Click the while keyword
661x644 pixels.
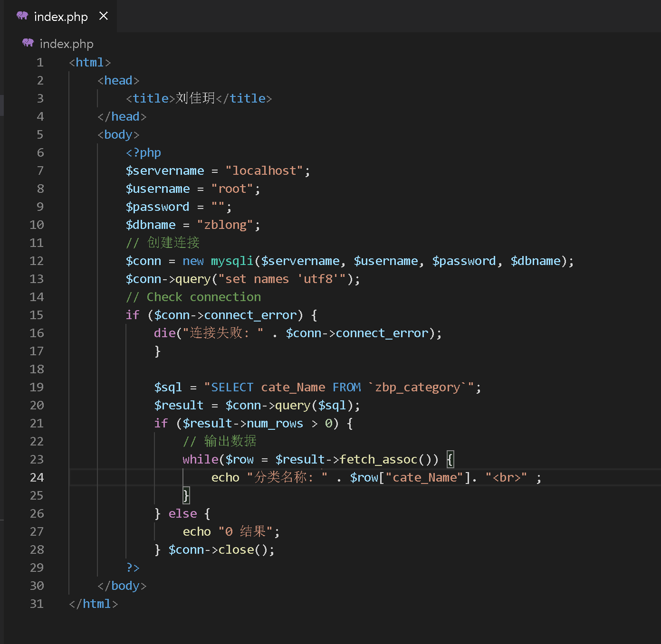pyautogui.click(x=201, y=459)
